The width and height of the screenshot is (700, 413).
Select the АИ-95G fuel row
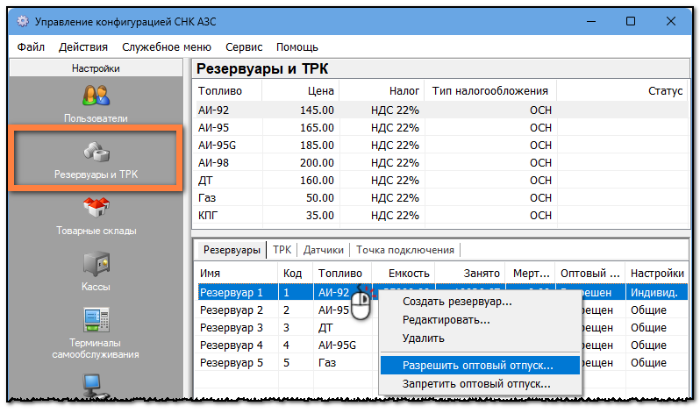click(x=442, y=145)
